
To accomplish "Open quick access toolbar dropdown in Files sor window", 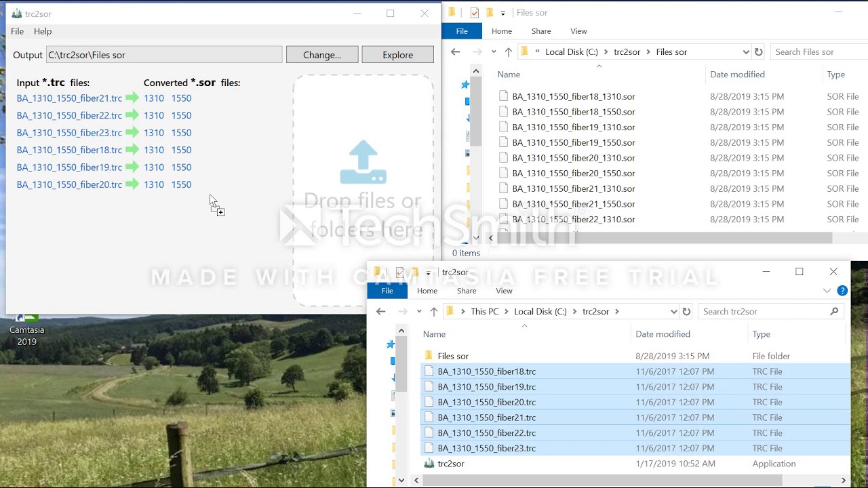I will tap(502, 14).
